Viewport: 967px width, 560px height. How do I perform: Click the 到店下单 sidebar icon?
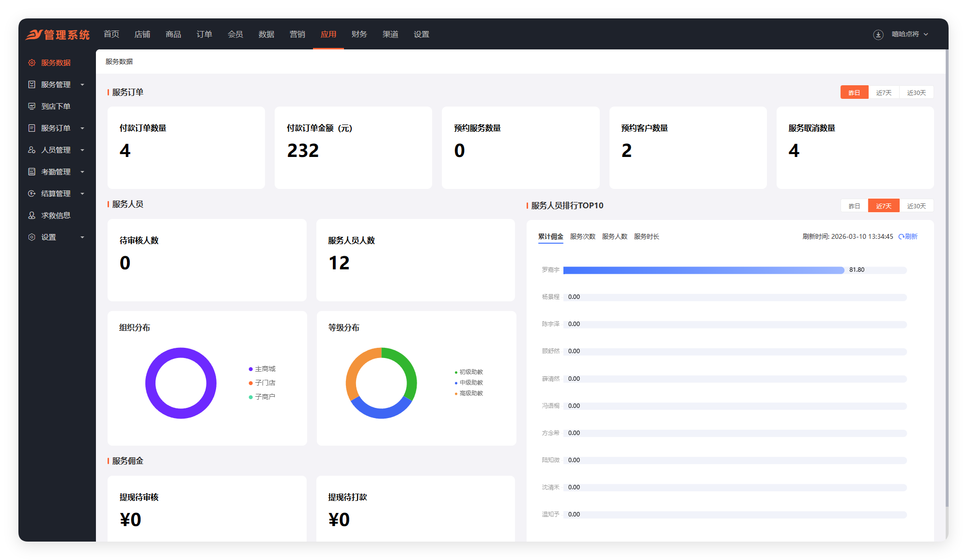32,106
